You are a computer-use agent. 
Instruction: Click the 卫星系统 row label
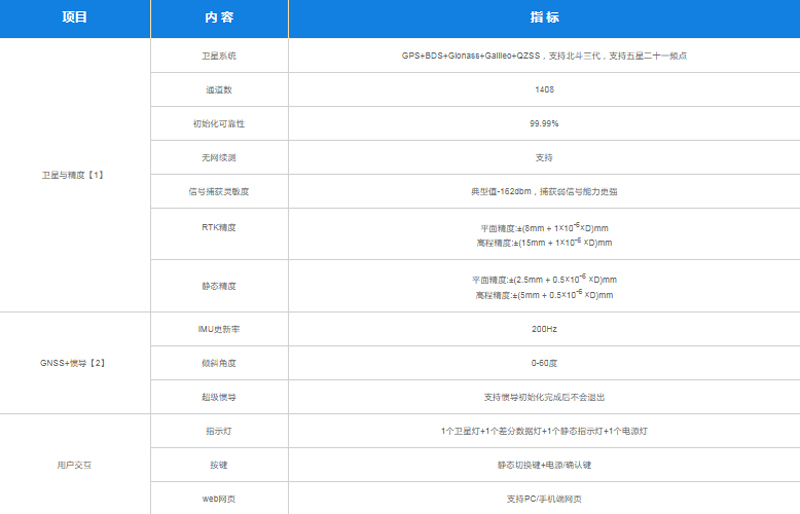218,55
